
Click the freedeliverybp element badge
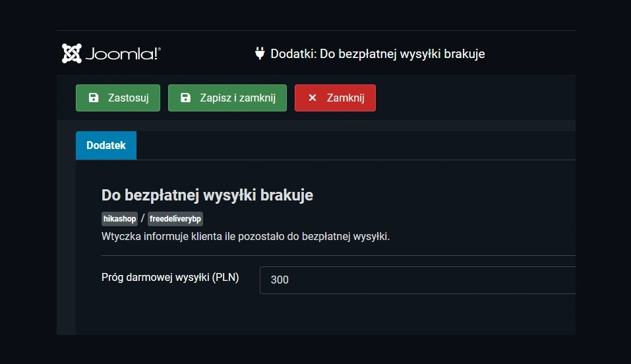[175, 220]
